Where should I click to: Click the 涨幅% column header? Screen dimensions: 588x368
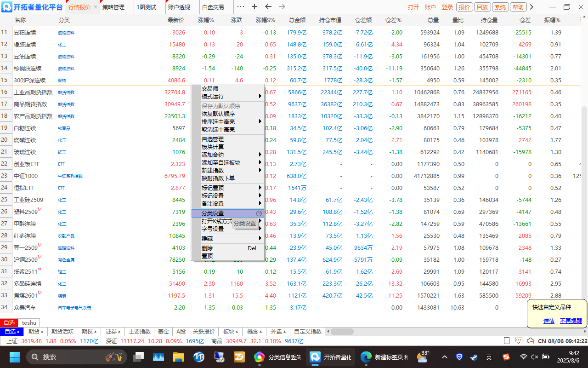point(206,20)
